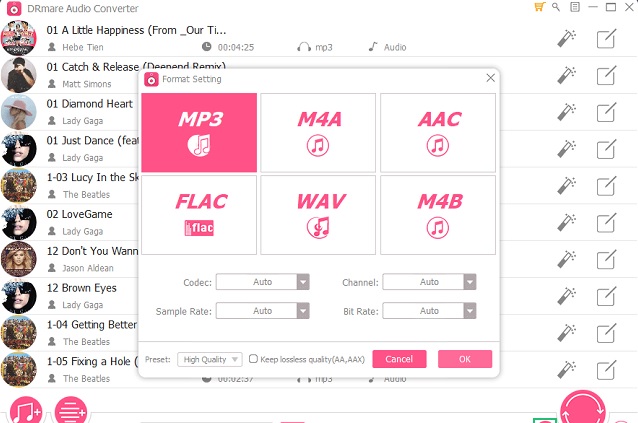Image resolution: width=638 pixels, height=423 pixels.
Task: Select the M4B format tile
Action: point(438,215)
